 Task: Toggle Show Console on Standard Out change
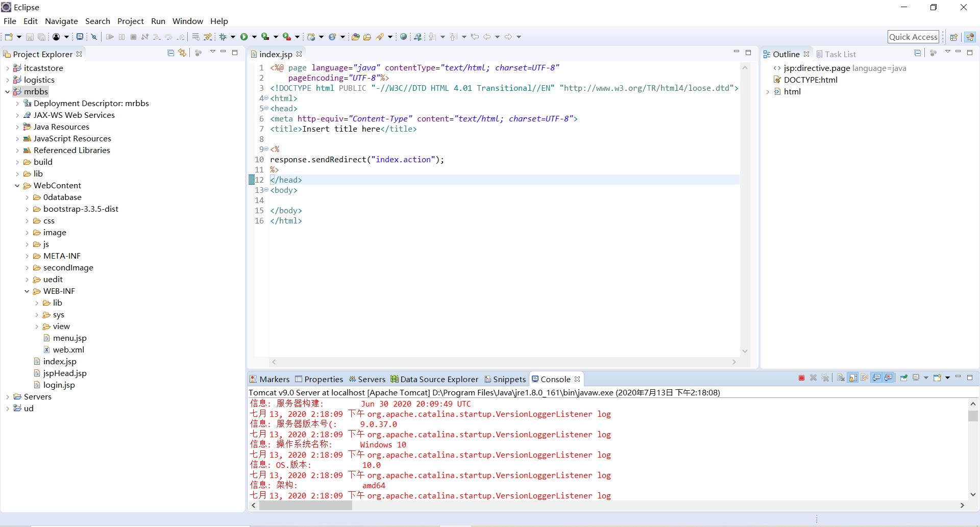pyautogui.click(x=876, y=378)
